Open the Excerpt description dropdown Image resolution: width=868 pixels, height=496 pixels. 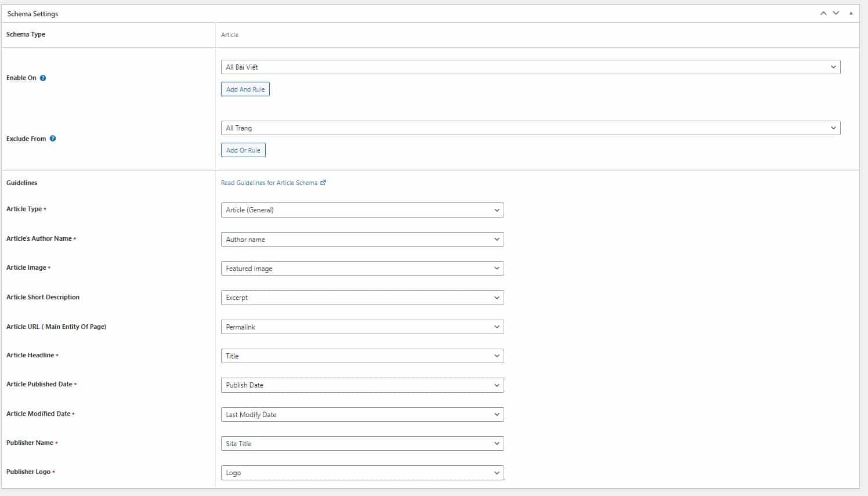point(363,298)
